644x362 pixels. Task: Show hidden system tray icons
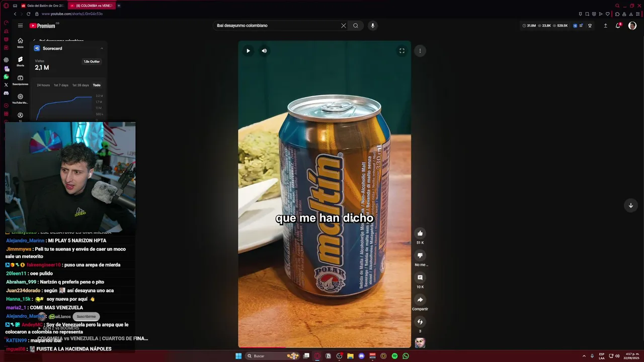click(x=584, y=356)
